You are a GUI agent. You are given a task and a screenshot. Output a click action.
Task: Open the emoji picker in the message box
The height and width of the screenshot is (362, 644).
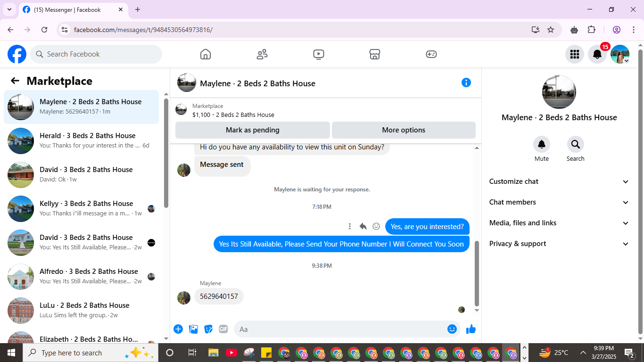coord(452,329)
